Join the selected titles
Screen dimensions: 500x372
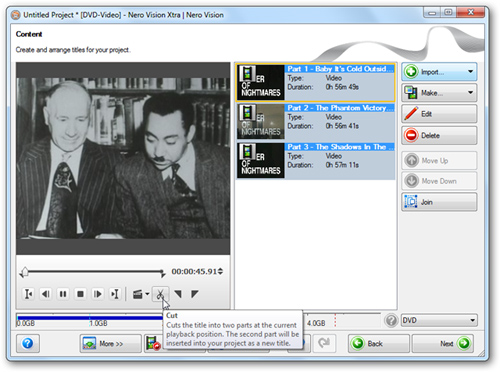click(x=439, y=202)
